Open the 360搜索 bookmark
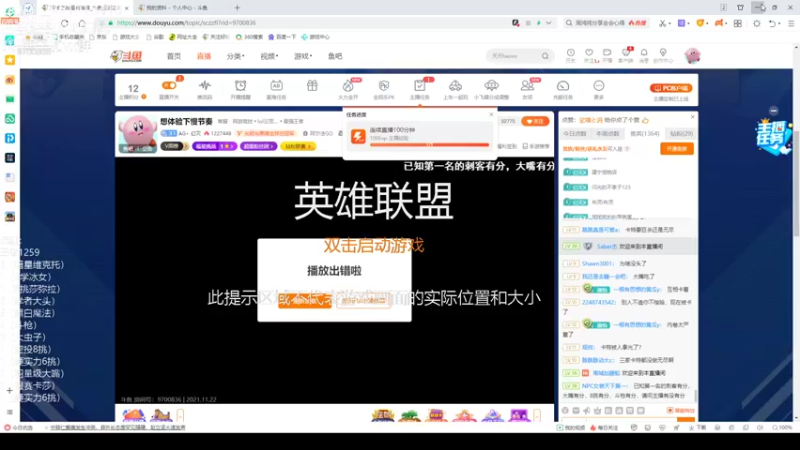The width and height of the screenshot is (800, 450). (249, 37)
